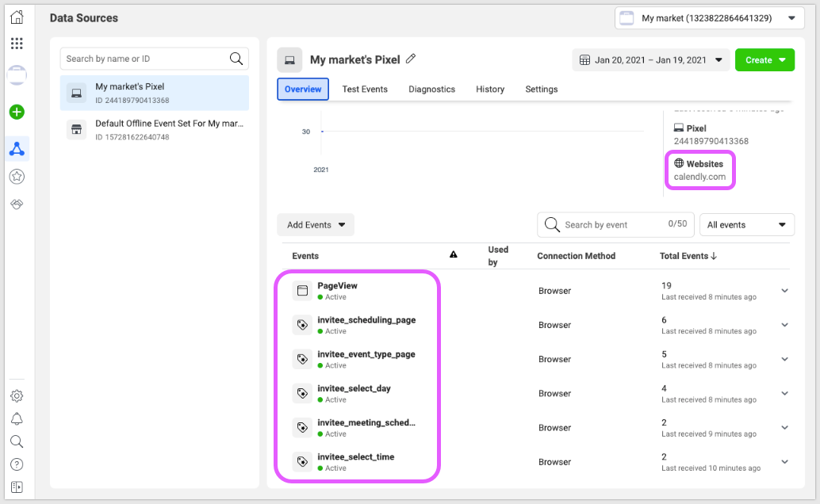Click the invitee_select_time event name
This screenshot has height=504, width=820.
click(355, 457)
